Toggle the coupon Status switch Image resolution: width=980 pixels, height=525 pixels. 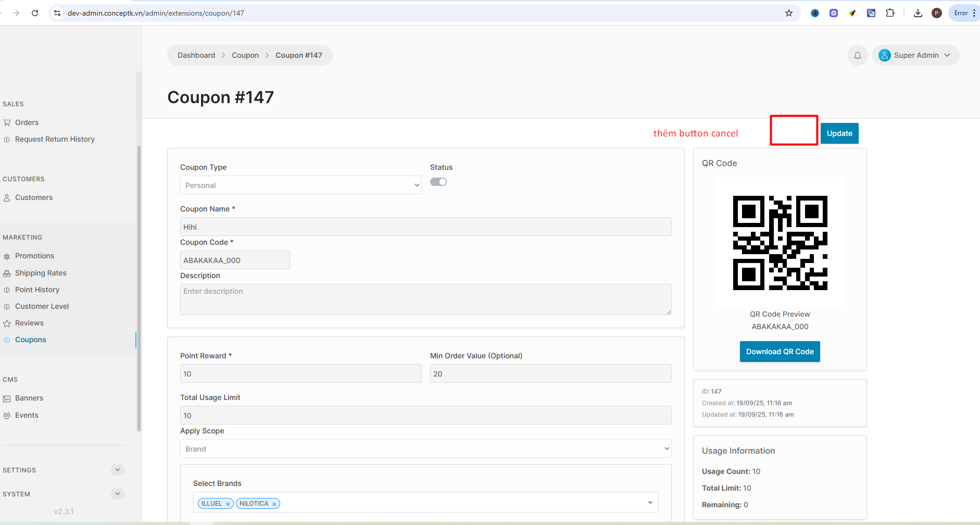tap(438, 182)
